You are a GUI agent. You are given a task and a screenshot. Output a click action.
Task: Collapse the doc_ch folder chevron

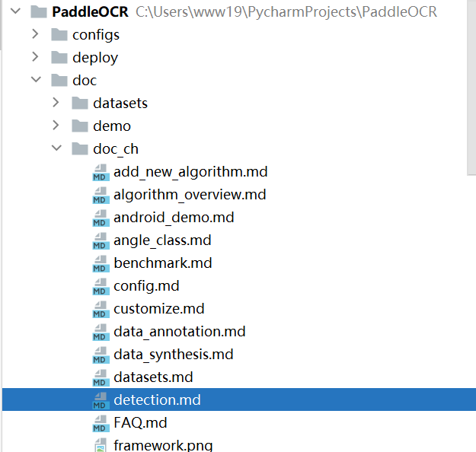(57, 148)
